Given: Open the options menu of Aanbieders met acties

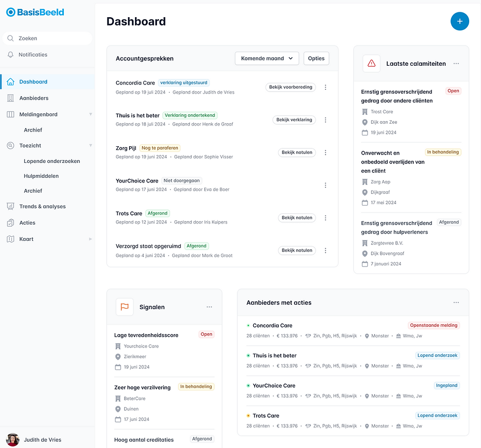Looking at the screenshot, I should 456,302.
